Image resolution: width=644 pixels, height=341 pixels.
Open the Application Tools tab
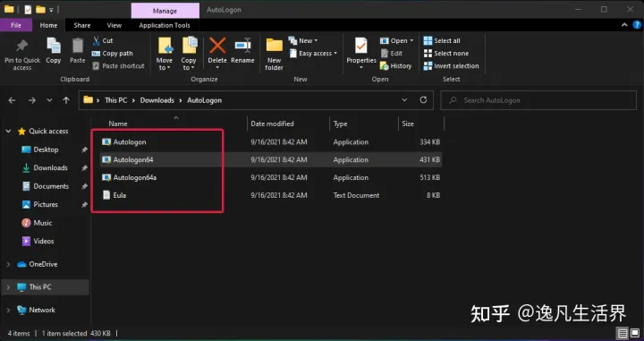pos(165,25)
